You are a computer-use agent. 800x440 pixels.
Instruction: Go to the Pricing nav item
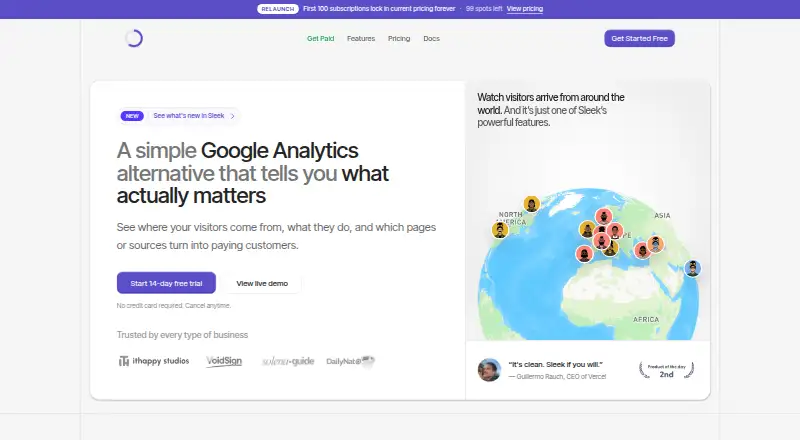(x=399, y=38)
